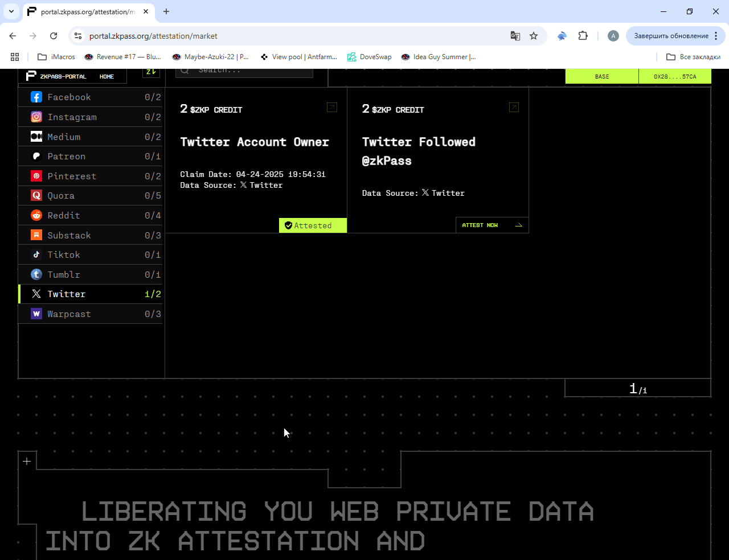Open the Maybe-Azuki-22 bookmark
Viewport: 729px width, 560px height.
pyautogui.click(x=210, y=57)
